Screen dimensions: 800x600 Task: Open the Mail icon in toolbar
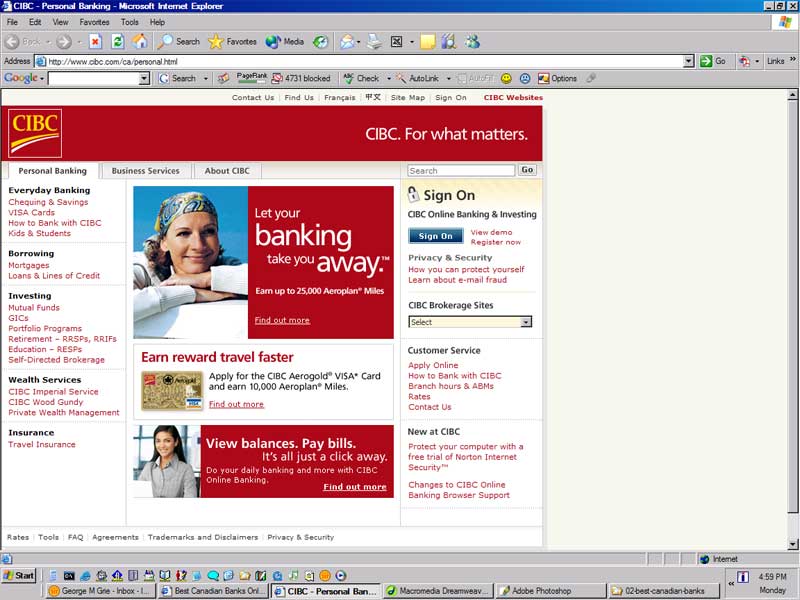(x=347, y=42)
